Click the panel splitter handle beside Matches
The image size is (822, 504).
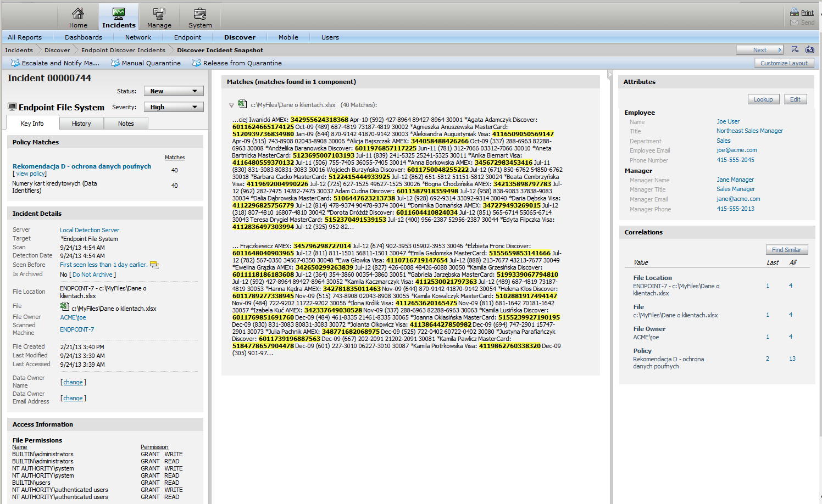(609, 75)
